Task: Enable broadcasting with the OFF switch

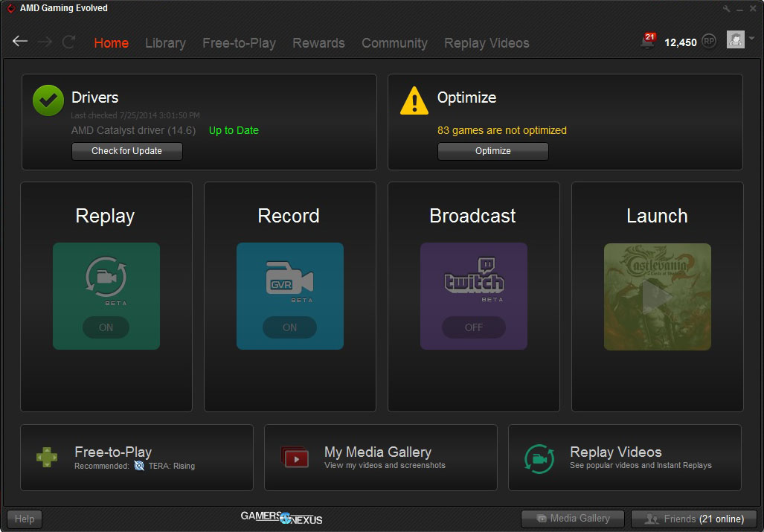Action: (x=473, y=327)
